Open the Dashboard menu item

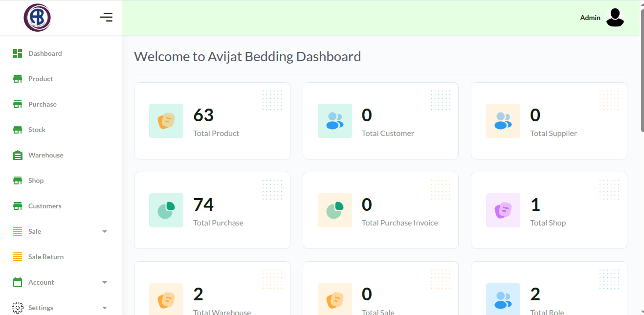point(45,53)
